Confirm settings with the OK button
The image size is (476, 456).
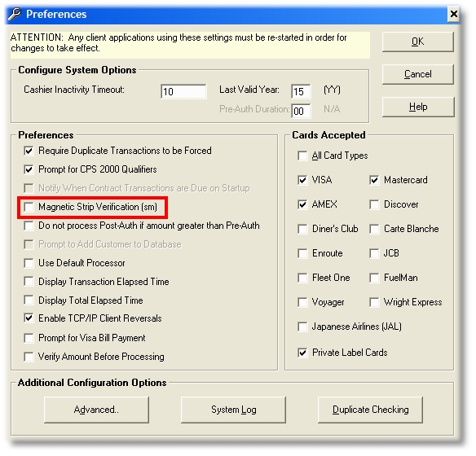(x=417, y=42)
